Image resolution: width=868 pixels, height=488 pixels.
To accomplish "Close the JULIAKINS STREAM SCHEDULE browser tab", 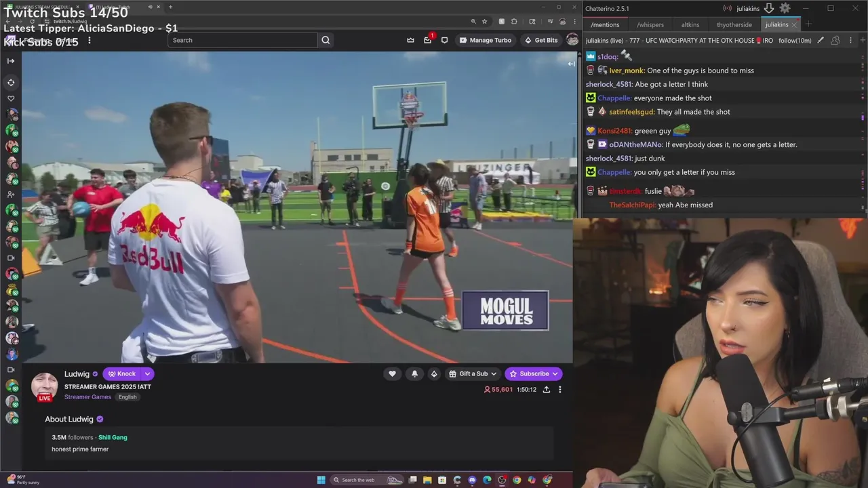I will coord(77,7).
